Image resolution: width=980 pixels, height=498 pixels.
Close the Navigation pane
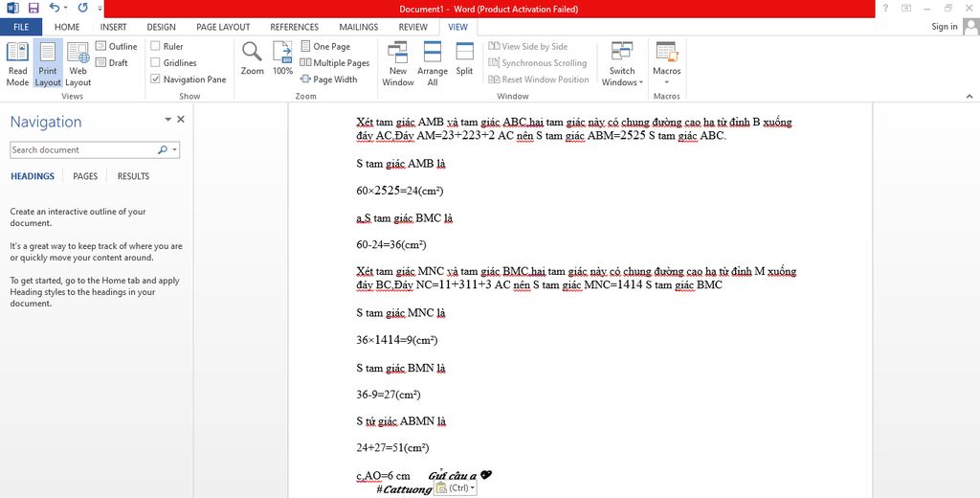[x=181, y=120]
